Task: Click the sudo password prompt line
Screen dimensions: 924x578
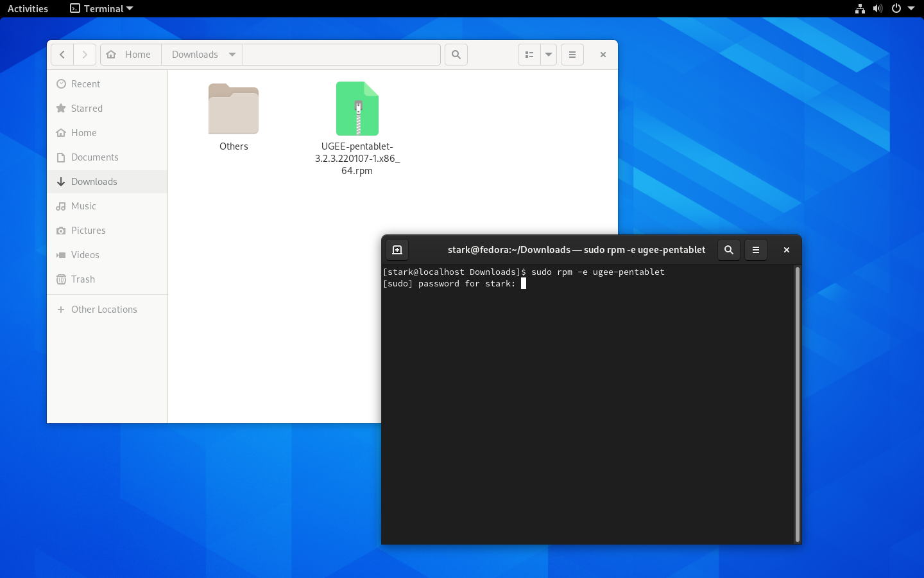Action: click(454, 284)
